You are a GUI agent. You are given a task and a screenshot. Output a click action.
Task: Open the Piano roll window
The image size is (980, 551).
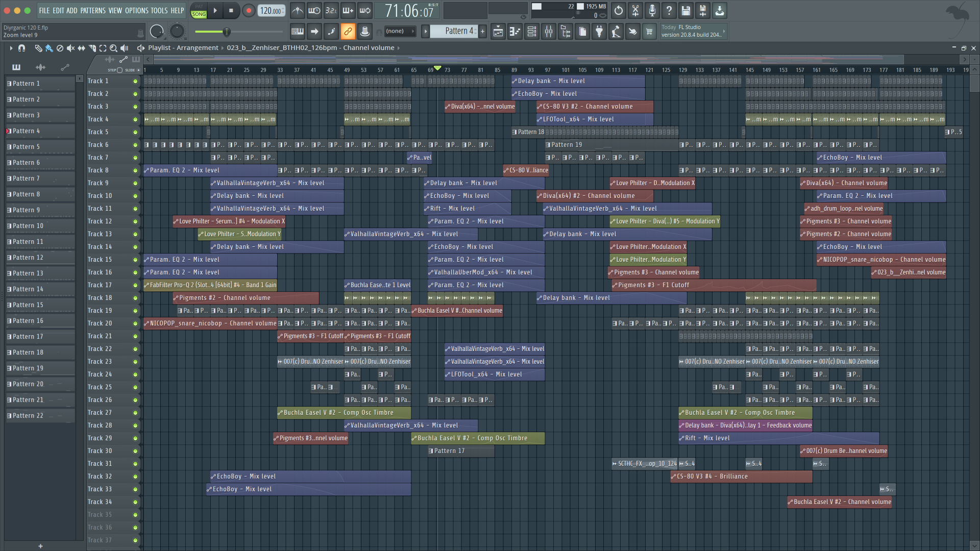coord(515,32)
